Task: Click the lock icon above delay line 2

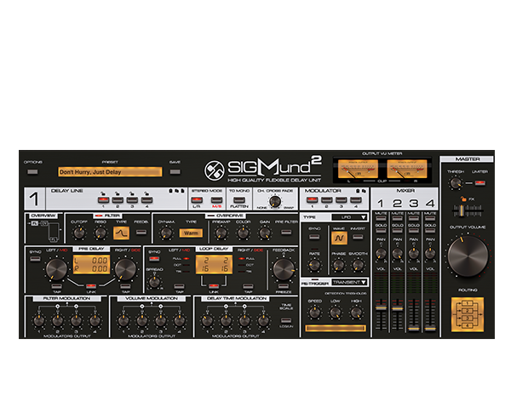Action: pyautogui.click(x=118, y=193)
